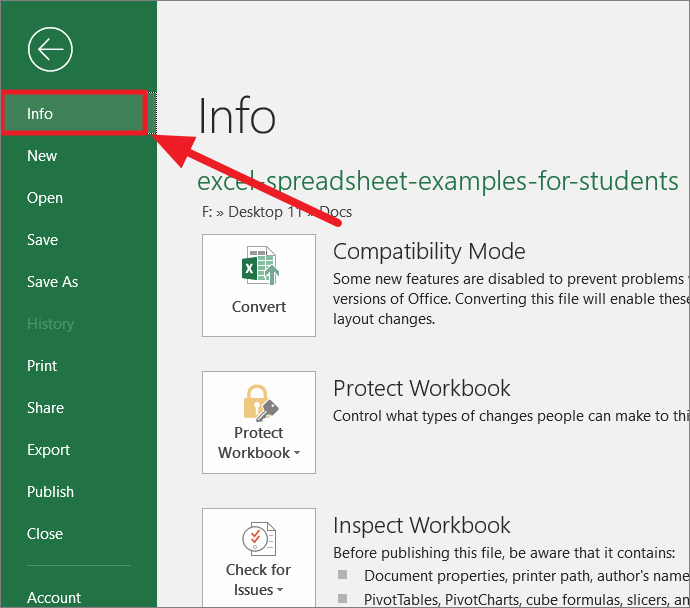Open the Protect Workbook dropdown button
Viewport: 690px width, 608px height.
pos(259,422)
